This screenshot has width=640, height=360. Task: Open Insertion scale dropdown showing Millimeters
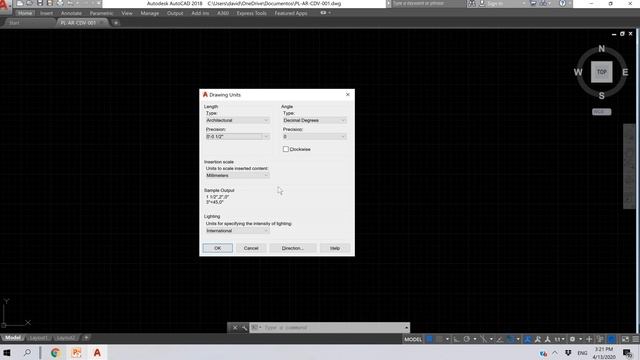click(x=237, y=176)
